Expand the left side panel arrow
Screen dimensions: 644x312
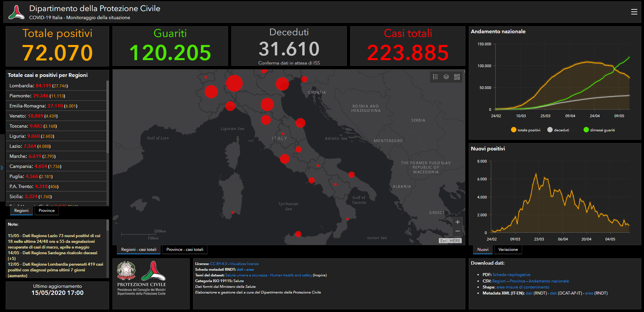(2, 167)
